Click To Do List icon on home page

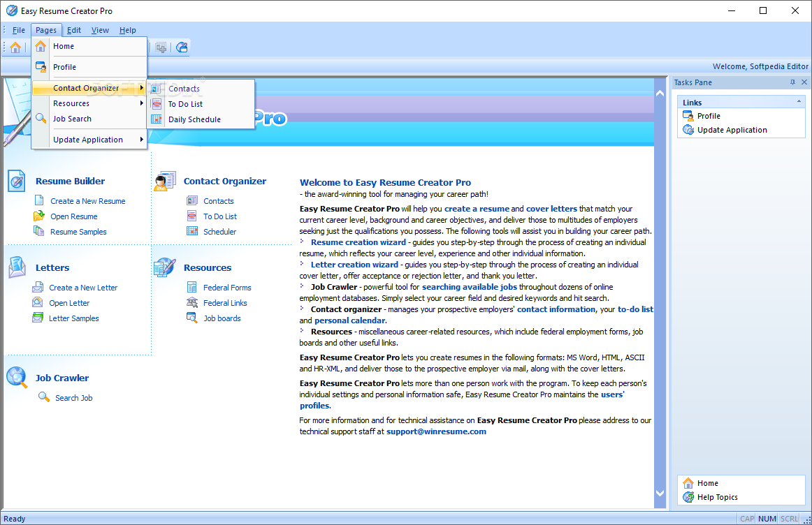[192, 216]
